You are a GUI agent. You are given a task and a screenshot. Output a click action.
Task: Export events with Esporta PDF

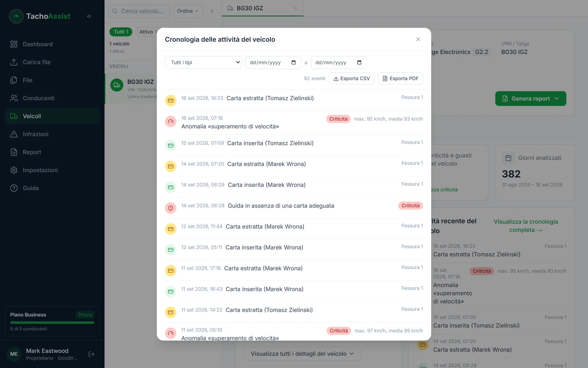pos(400,78)
